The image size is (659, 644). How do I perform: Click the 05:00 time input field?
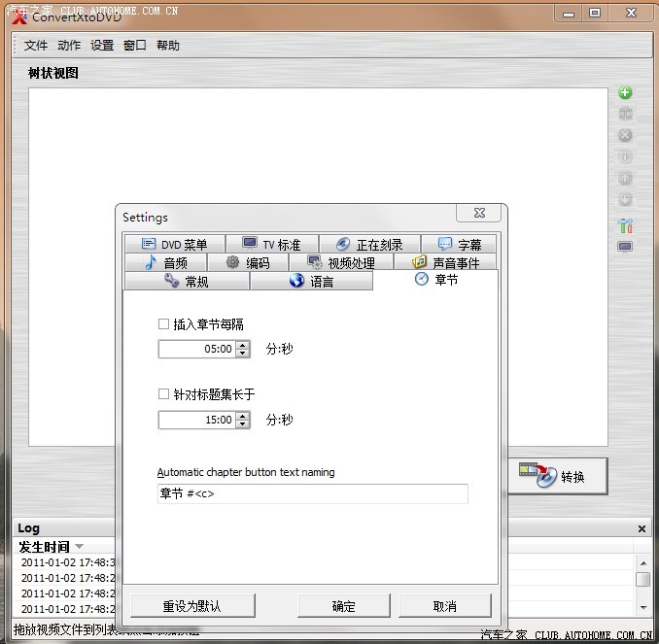tap(197, 349)
